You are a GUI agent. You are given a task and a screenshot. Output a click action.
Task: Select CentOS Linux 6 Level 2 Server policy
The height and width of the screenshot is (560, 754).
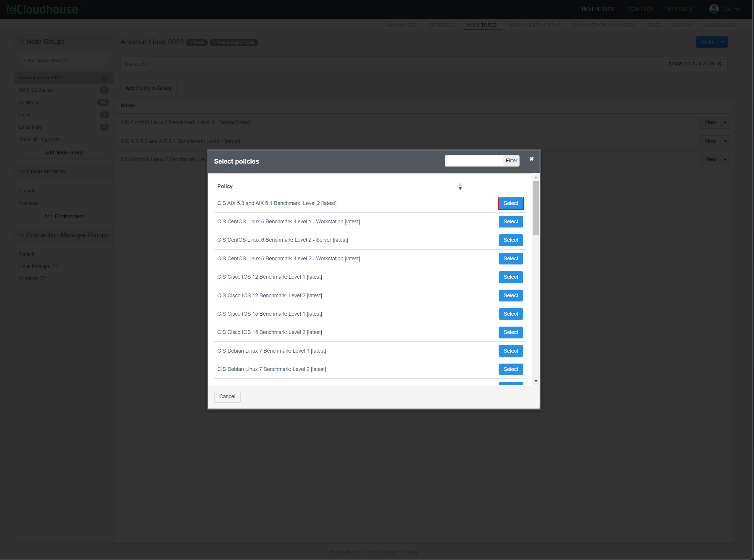[510, 240]
